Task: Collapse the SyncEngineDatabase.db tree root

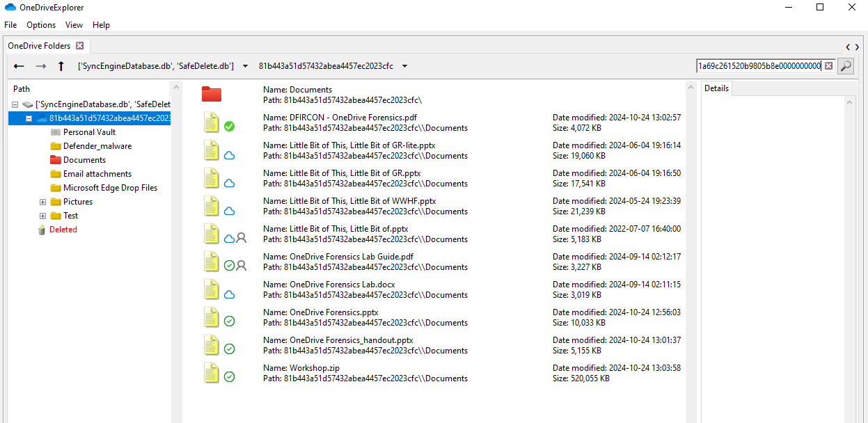Action: (15, 104)
